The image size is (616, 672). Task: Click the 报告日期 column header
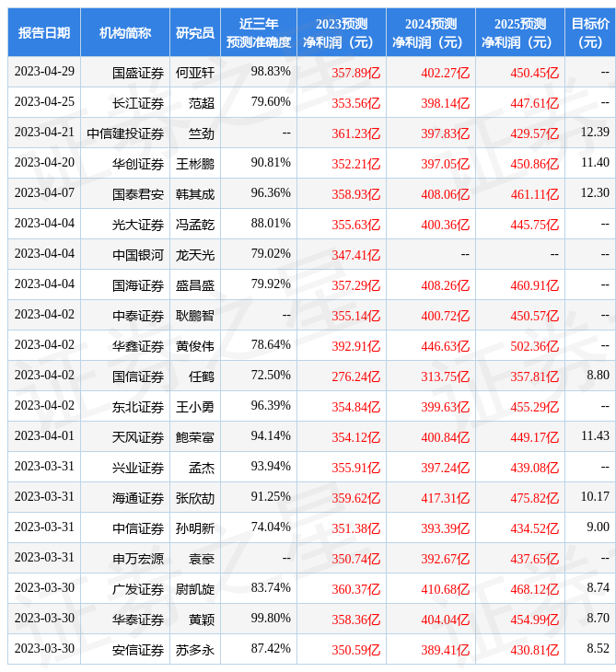pyautogui.click(x=44, y=33)
